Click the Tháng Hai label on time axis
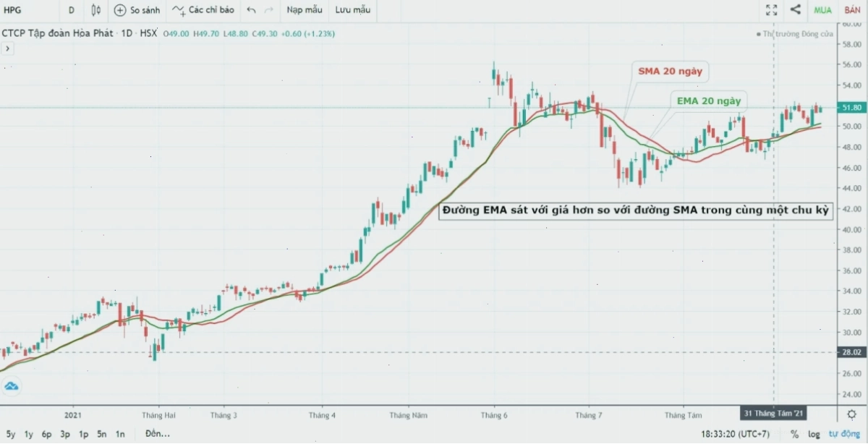 (x=158, y=415)
